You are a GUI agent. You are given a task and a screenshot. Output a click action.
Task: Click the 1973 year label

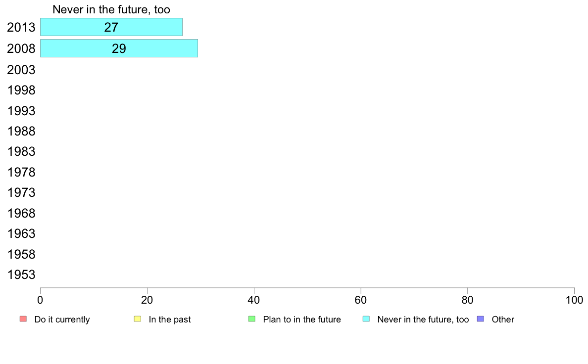click(x=21, y=193)
